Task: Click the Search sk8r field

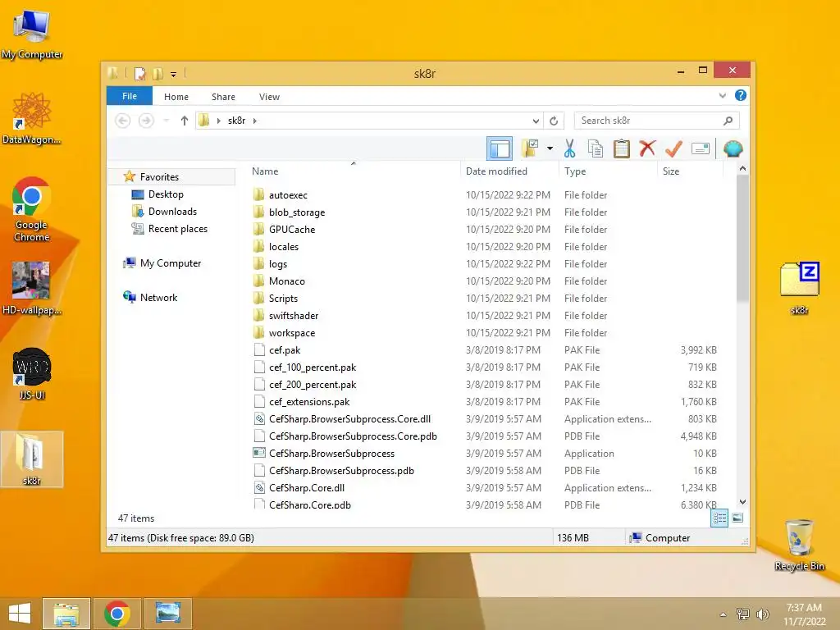Action: (x=657, y=121)
